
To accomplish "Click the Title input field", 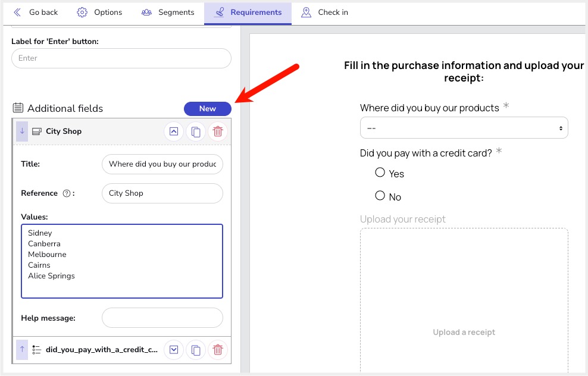I will 162,164.
